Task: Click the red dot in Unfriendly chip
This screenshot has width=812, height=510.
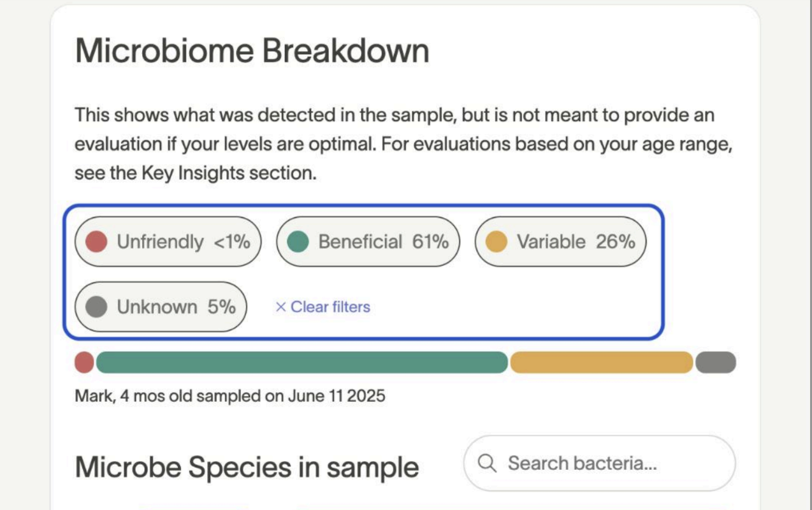Action: [96, 242]
